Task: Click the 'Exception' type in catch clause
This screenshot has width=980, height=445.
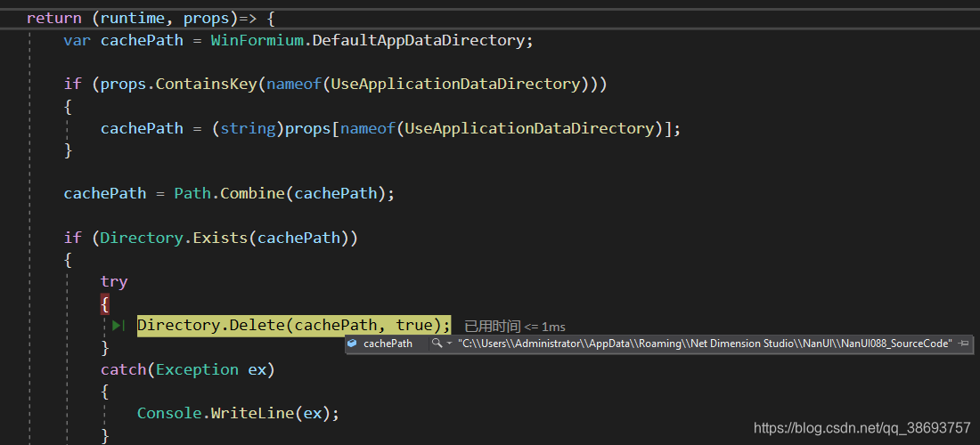Action: pyautogui.click(x=197, y=370)
